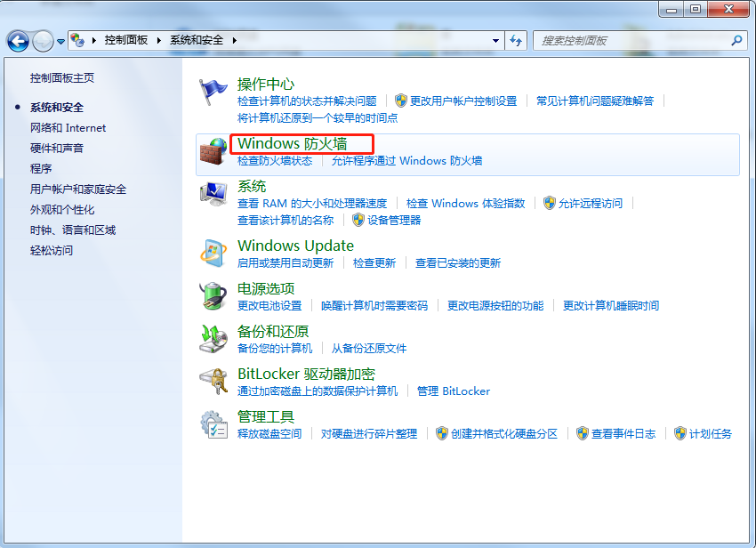Image resolution: width=756 pixels, height=548 pixels.
Task: Click 将计算机还原到一个较早的时间点 link
Action: tap(318, 117)
